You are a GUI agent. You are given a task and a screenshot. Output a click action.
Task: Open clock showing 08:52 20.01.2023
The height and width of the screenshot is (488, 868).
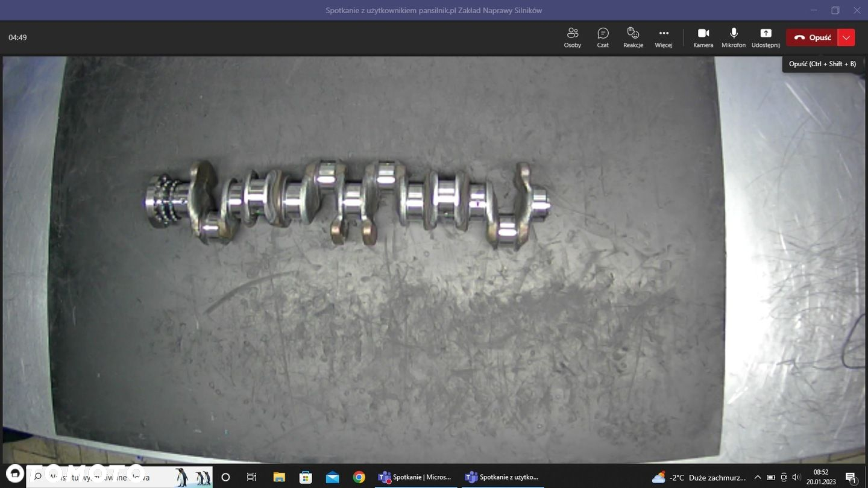(821, 477)
